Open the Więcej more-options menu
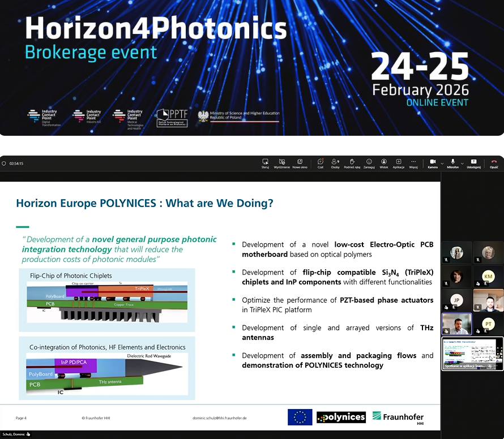 coord(413,163)
